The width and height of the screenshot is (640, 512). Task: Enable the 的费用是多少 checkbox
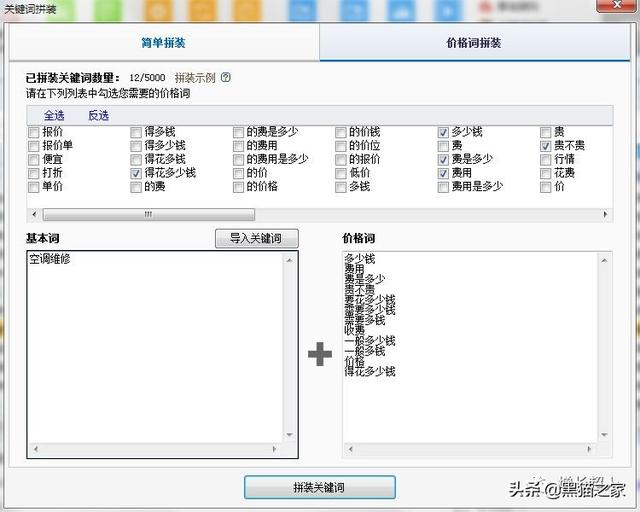pyautogui.click(x=238, y=159)
